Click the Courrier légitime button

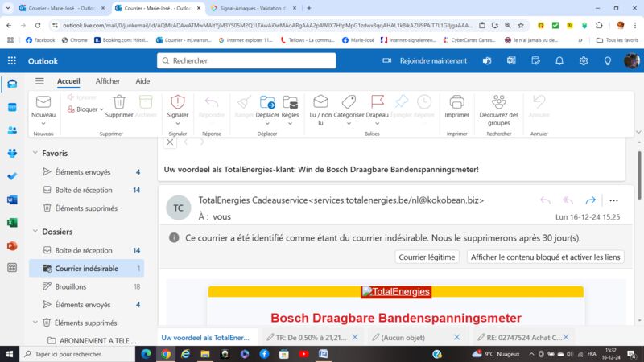point(427,257)
